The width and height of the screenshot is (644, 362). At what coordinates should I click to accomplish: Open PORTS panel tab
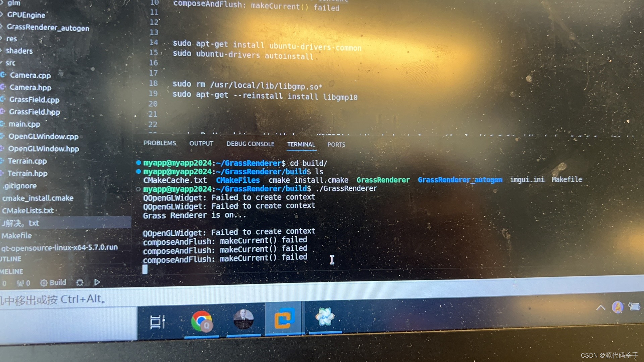tap(336, 144)
